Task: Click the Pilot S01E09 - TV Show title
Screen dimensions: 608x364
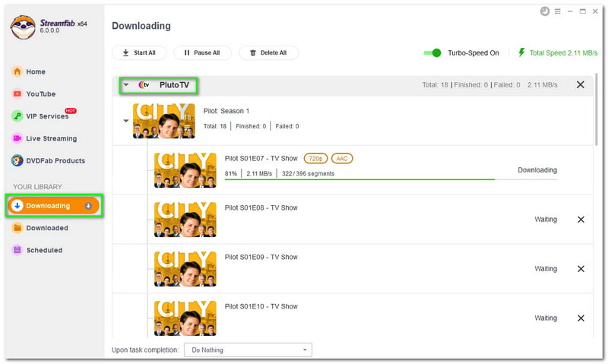Action: point(261,257)
